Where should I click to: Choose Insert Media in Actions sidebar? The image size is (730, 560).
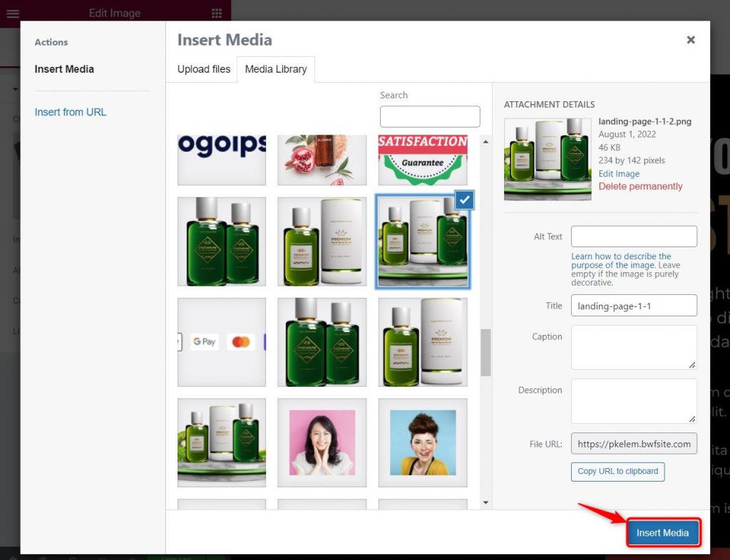(64, 69)
